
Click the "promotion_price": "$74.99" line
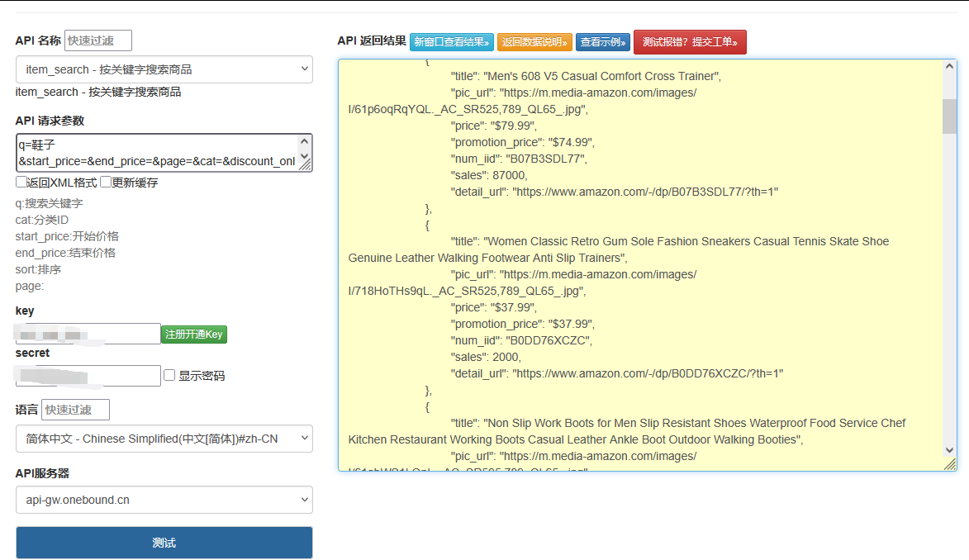tap(523, 142)
